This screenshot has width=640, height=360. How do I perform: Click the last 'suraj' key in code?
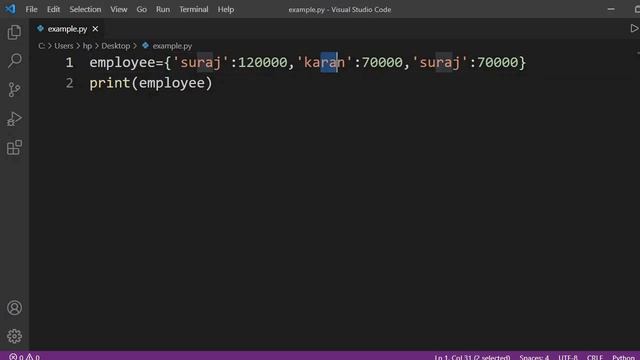point(440,62)
